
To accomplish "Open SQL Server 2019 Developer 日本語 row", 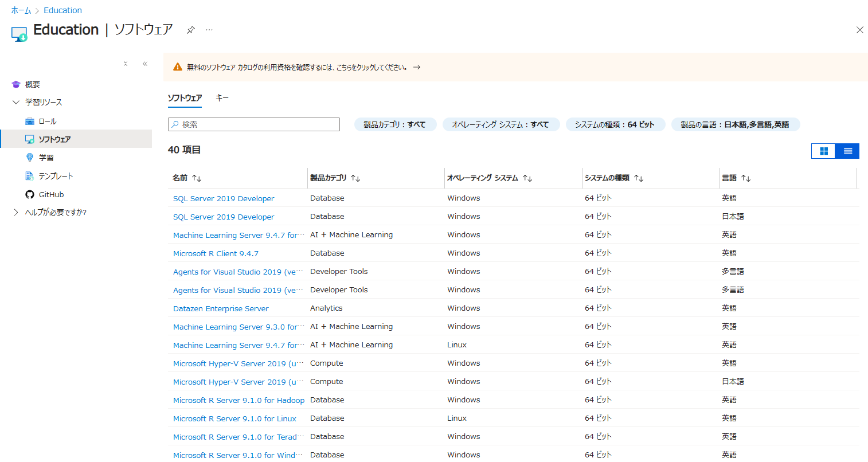I will click(224, 217).
